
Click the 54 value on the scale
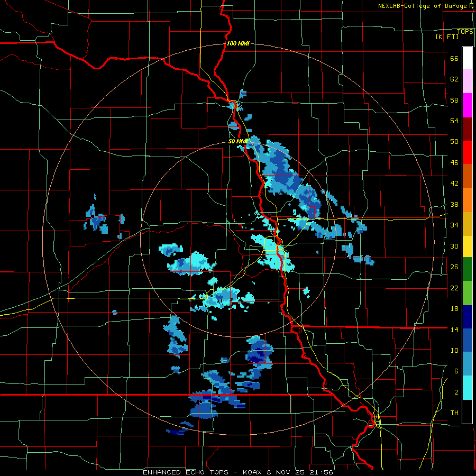[x=454, y=121]
